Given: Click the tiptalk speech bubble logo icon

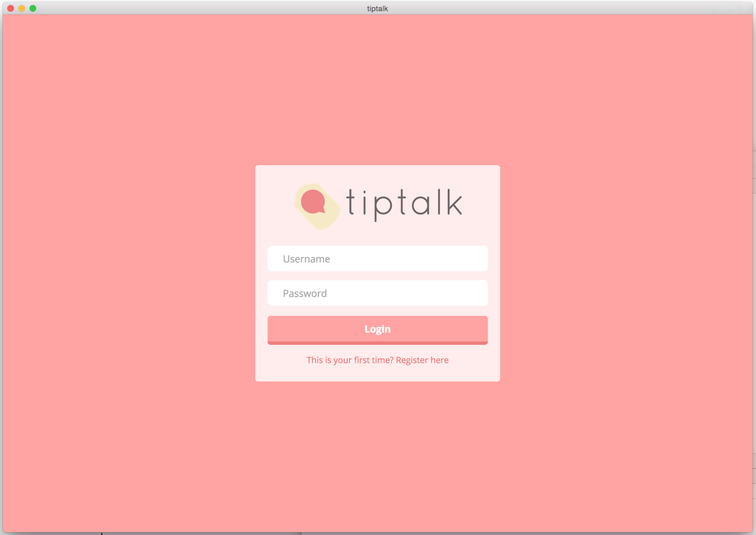Looking at the screenshot, I should (x=317, y=206).
